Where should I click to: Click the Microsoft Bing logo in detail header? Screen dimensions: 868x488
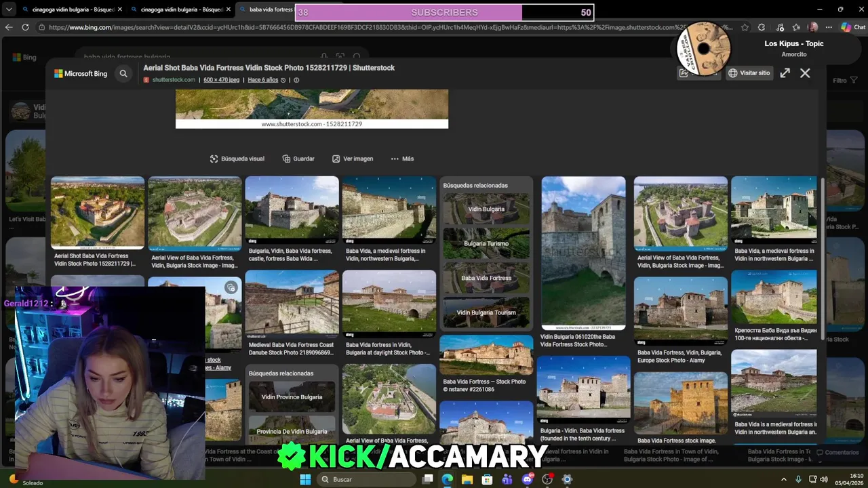point(81,73)
